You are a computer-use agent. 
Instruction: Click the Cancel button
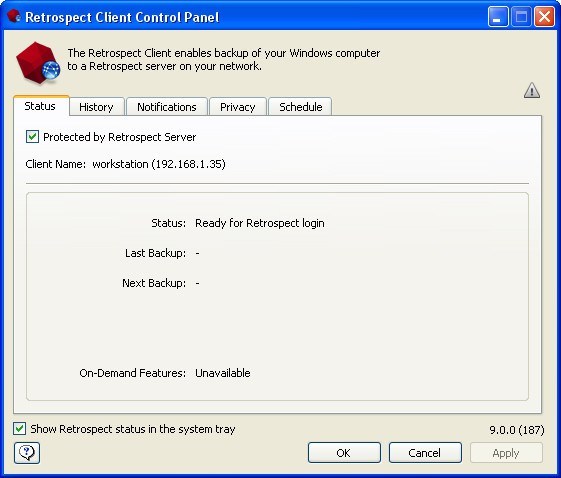click(x=425, y=453)
